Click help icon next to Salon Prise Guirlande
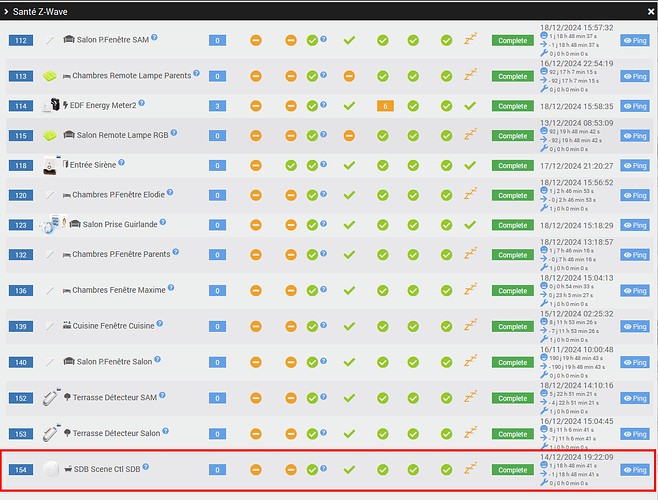This screenshot has height=500, width=658. click(x=163, y=222)
